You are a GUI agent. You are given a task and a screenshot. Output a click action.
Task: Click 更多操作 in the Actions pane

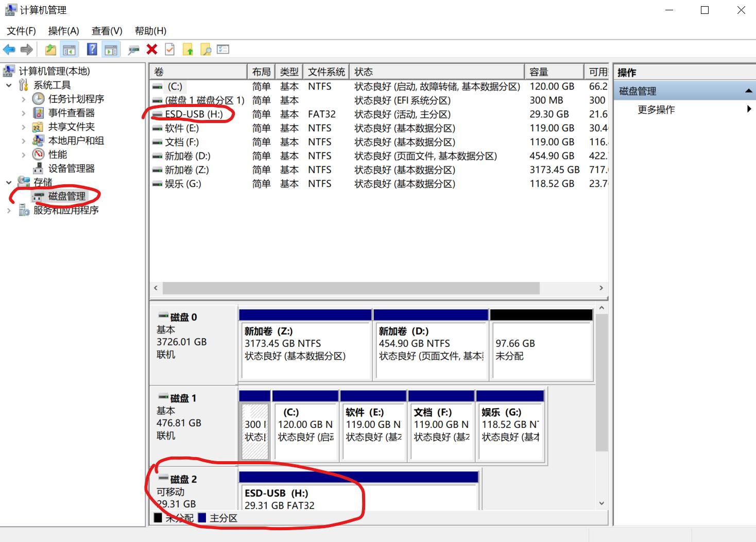(x=656, y=109)
